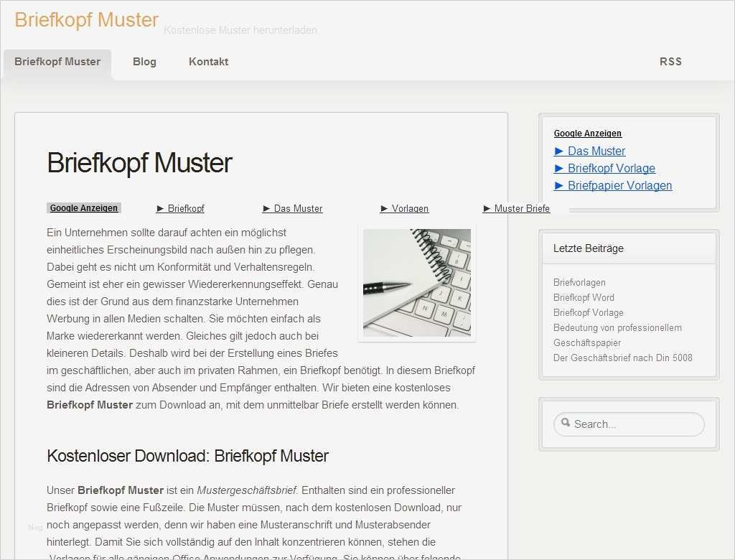Image resolution: width=735 pixels, height=560 pixels.
Task: Click the sidebar Google Anzeigen label
Action: (588, 134)
